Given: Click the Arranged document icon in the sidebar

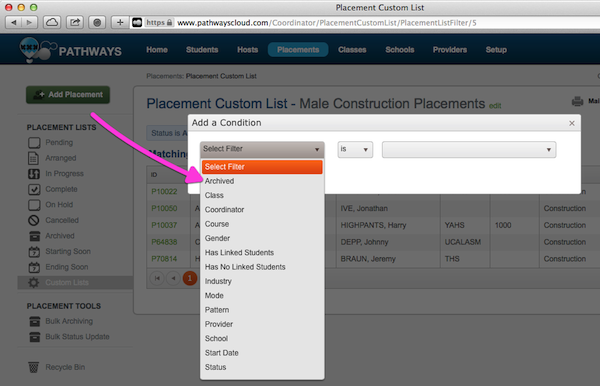Looking at the screenshot, I should pyautogui.click(x=34, y=158).
